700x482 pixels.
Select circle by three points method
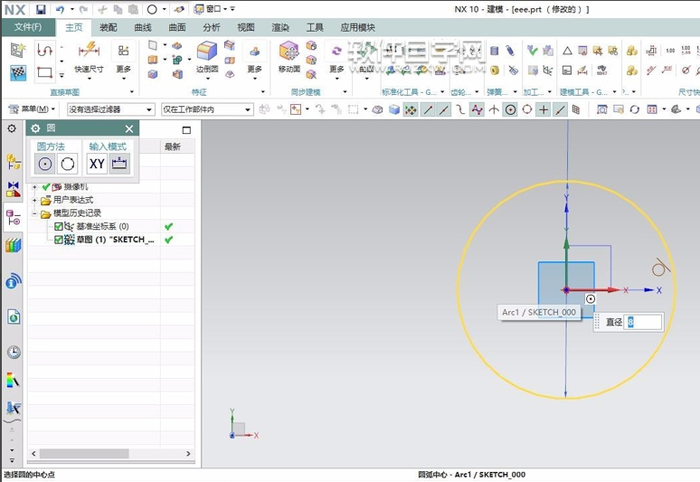69,164
